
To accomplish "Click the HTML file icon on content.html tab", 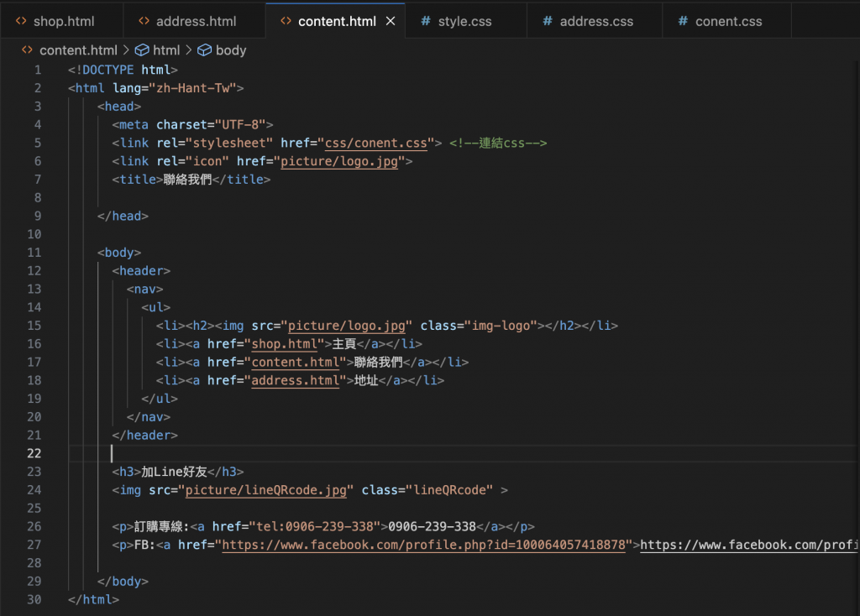I will (286, 21).
